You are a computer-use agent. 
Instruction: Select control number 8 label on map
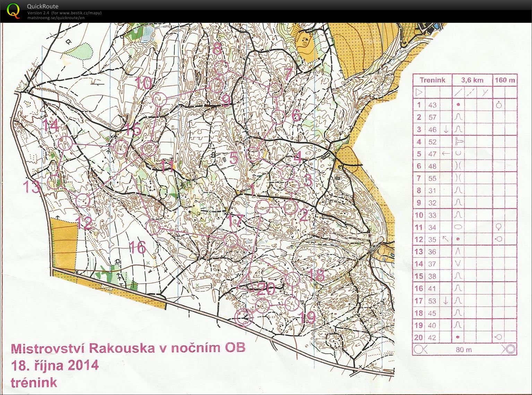pyautogui.click(x=217, y=48)
